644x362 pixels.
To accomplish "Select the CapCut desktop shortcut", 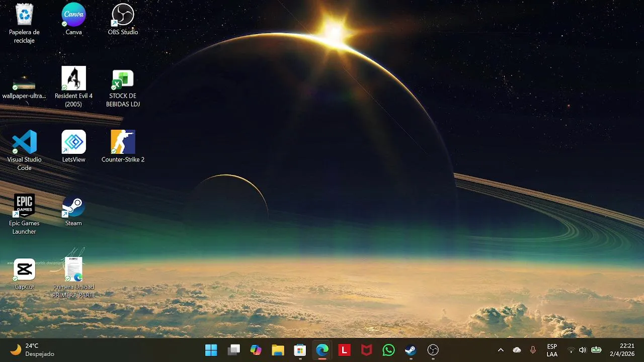I will coord(24,275).
